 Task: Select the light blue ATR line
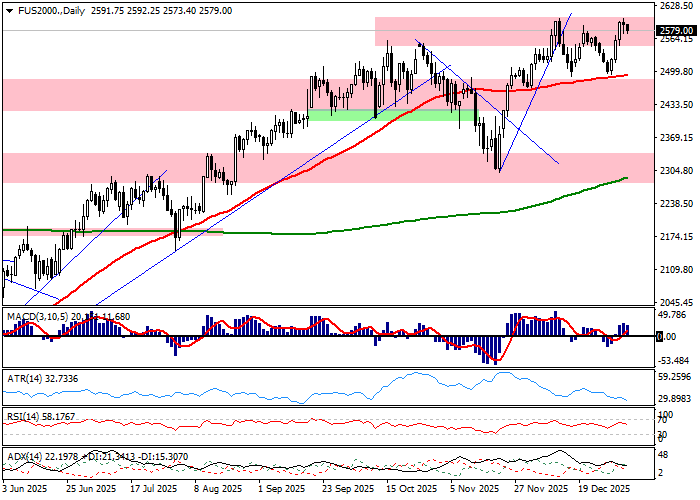point(420,376)
